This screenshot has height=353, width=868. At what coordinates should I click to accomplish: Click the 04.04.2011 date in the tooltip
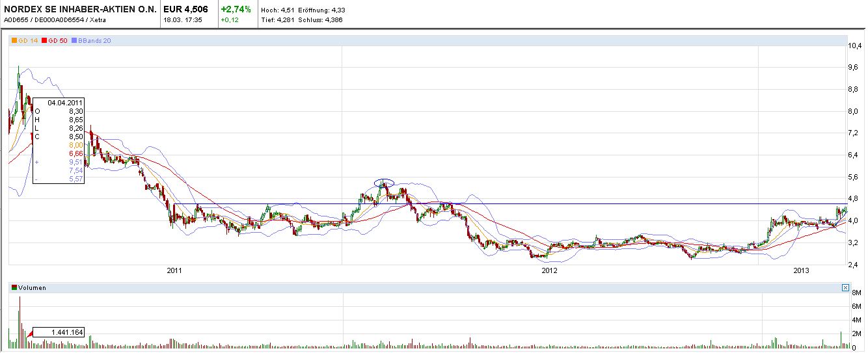(65, 103)
